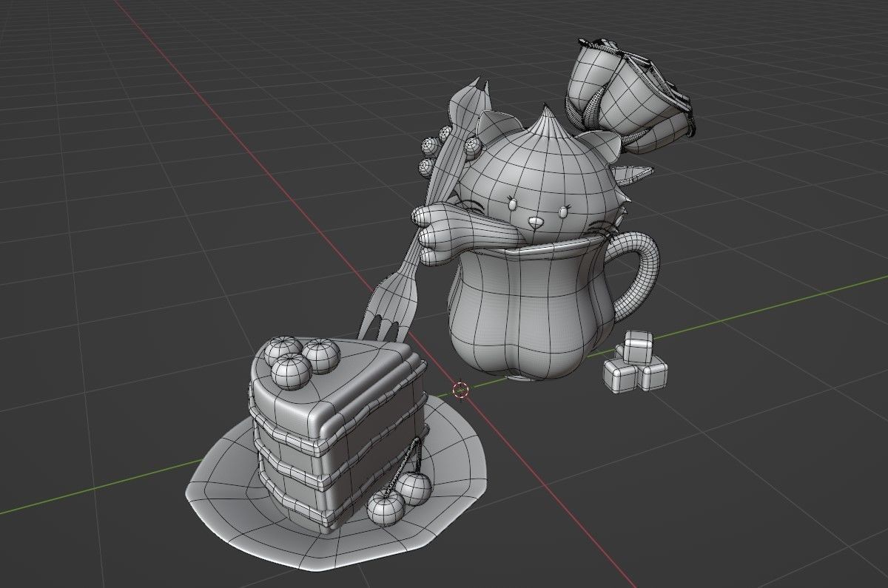Select the stacked sugar cubes
The image size is (888, 588).
coord(635,362)
